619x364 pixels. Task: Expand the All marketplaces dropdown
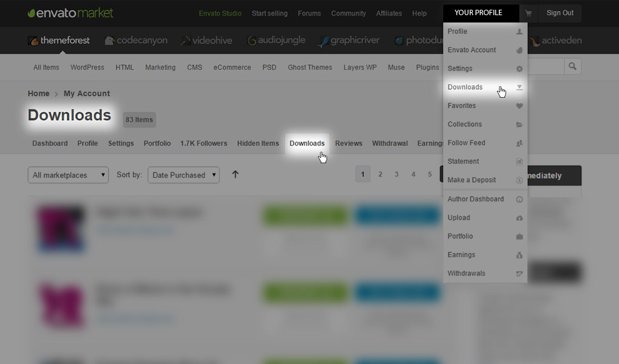click(68, 175)
